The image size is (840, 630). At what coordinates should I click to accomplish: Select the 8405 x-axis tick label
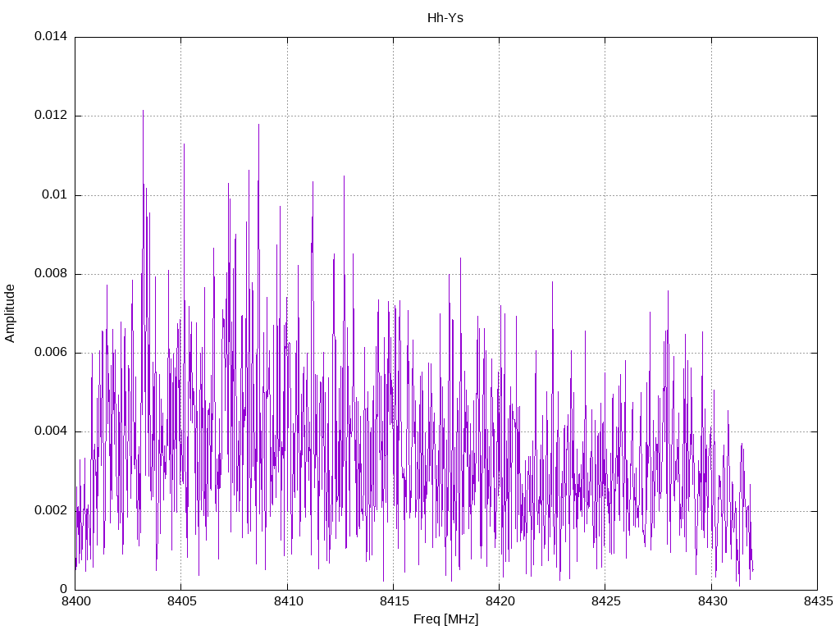point(180,601)
